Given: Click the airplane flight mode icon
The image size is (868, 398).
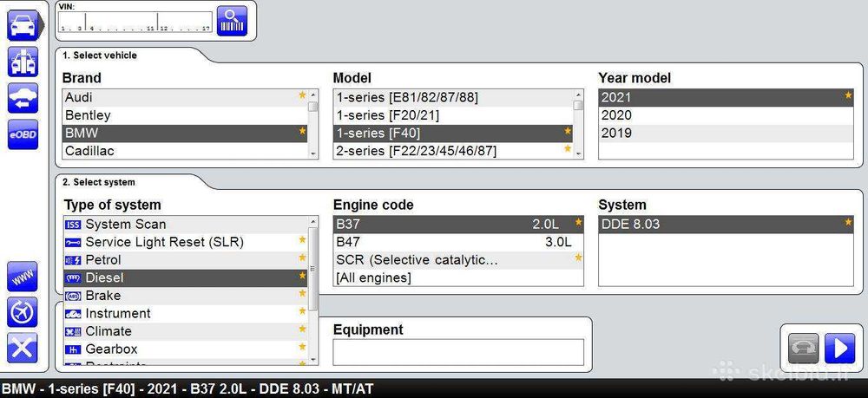Looking at the screenshot, I should pos(23,312).
